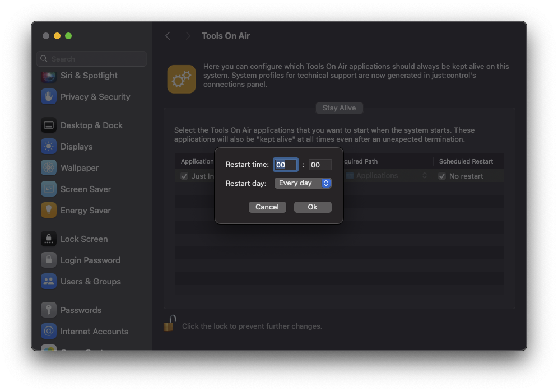Select the Passwords key icon
Screen dimensions: 558x392
[x=49, y=310]
